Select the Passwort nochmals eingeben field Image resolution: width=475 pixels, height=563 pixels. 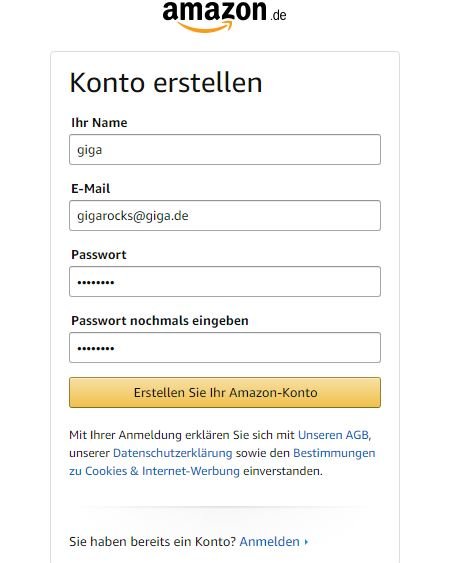tap(225, 348)
